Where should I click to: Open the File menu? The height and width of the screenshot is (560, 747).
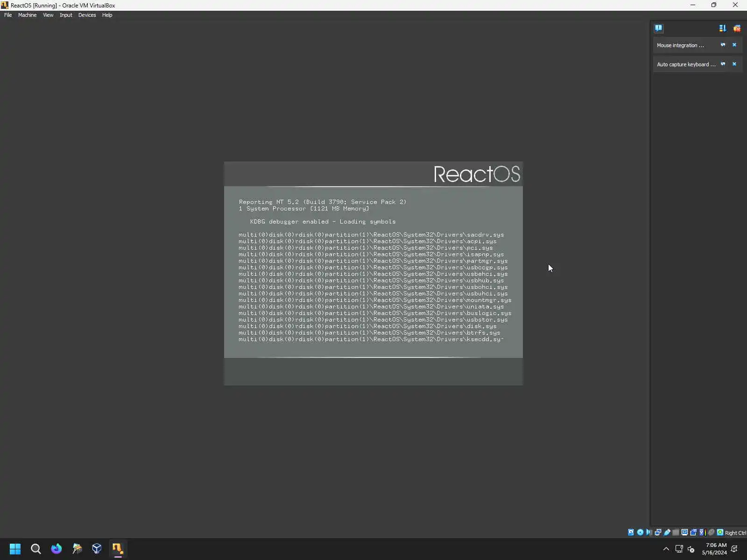pyautogui.click(x=8, y=15)
